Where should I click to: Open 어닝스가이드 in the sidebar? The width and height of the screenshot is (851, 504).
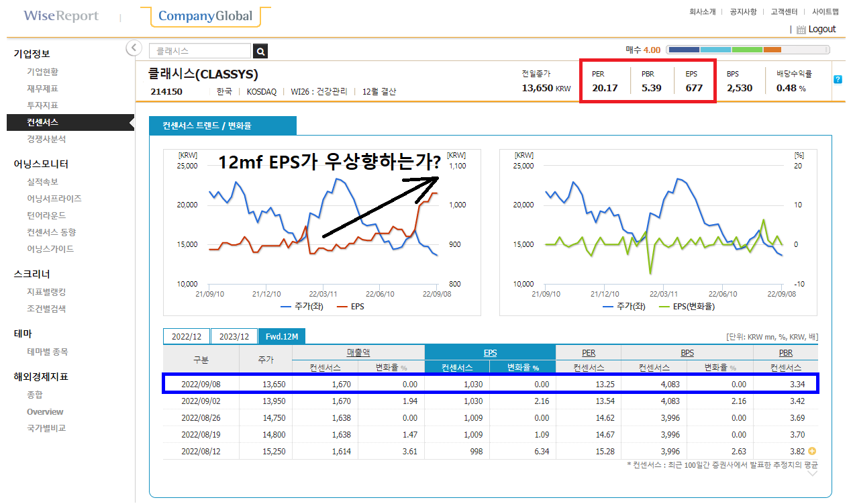[x=50, y=249]
